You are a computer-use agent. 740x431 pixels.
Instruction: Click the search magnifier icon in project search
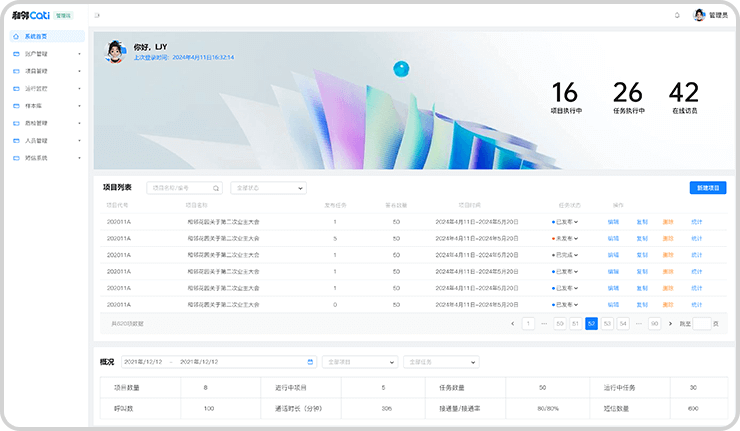point(215,188)
